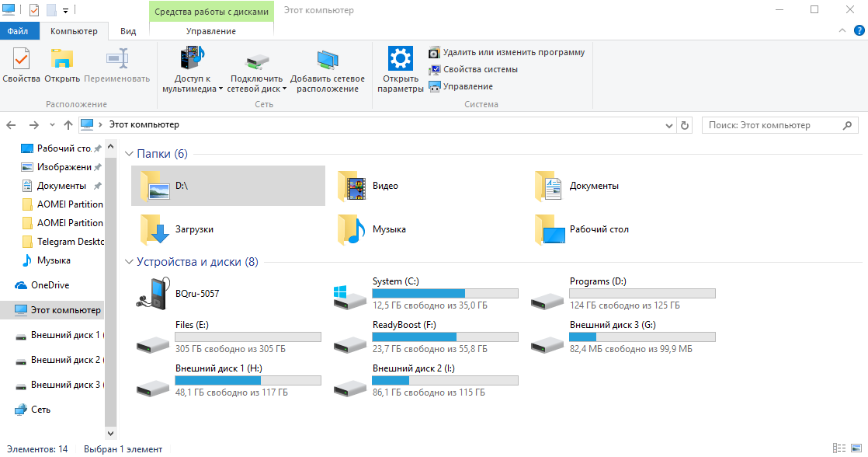The width and height of the screenshot is (868, 457).
Task: Switch to large icons view in status bar
Action: pos(856,448)
